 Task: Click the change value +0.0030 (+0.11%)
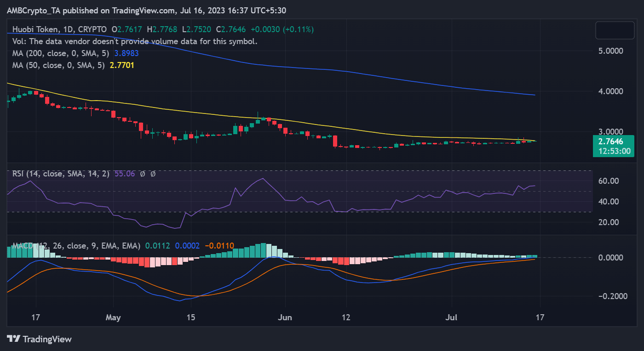(282, 29)
